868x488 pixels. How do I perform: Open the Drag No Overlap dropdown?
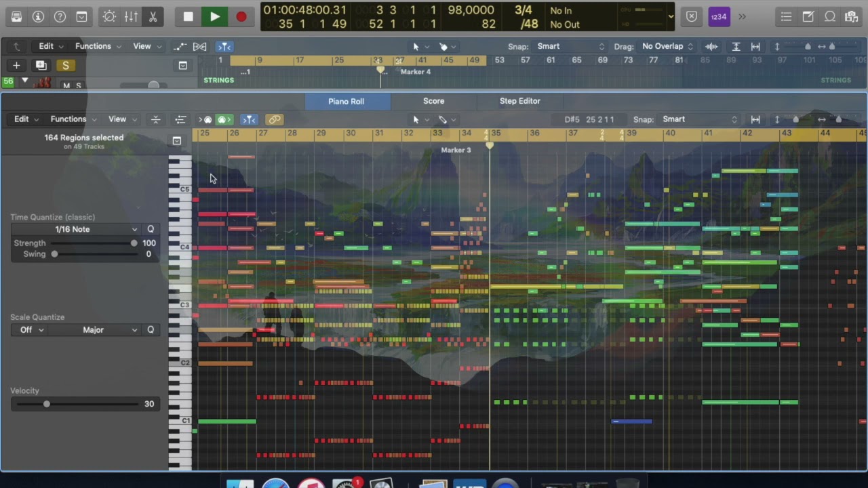click(667, 46)
